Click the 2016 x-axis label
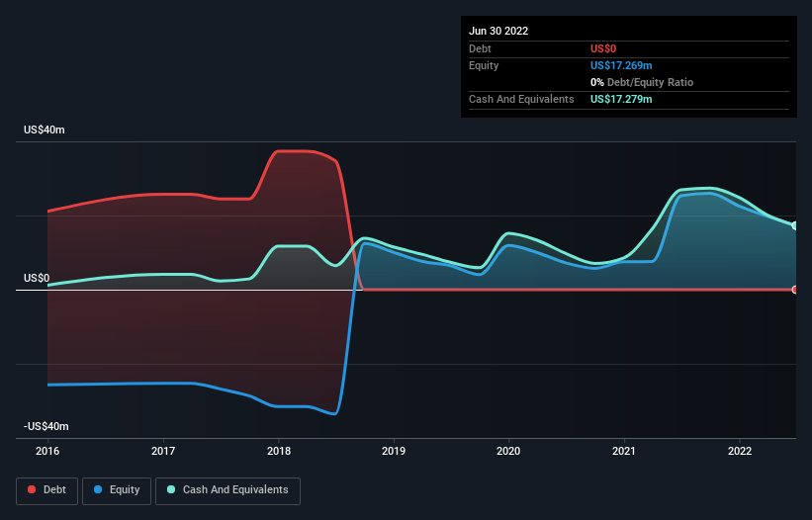This screenshot has width=812, height=520. tap(47, 451)
